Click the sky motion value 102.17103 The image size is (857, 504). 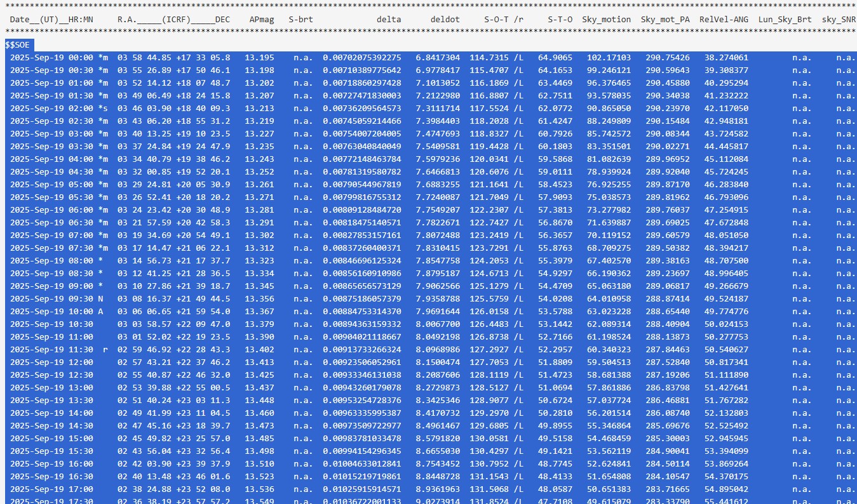click(x=609, y=58)
